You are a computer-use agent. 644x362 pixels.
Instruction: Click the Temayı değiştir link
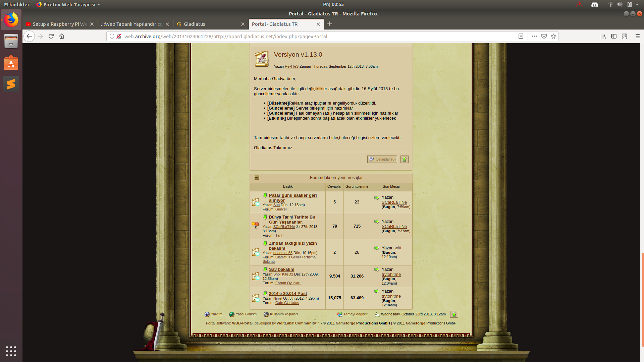click(x=355, y=314)
